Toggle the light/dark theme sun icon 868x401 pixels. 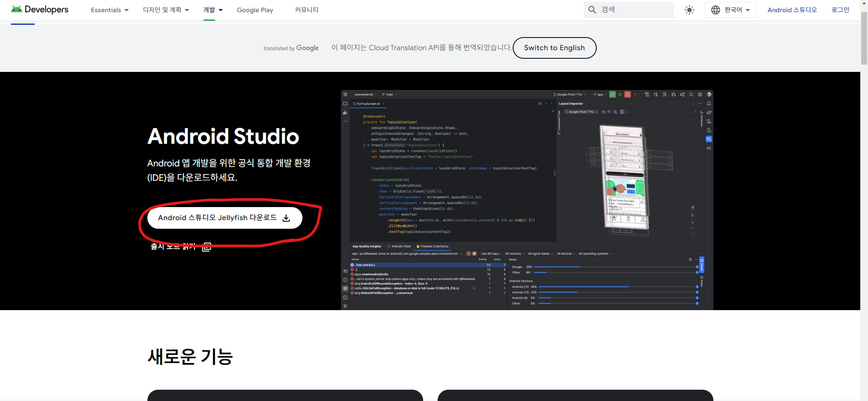[689, 10]
